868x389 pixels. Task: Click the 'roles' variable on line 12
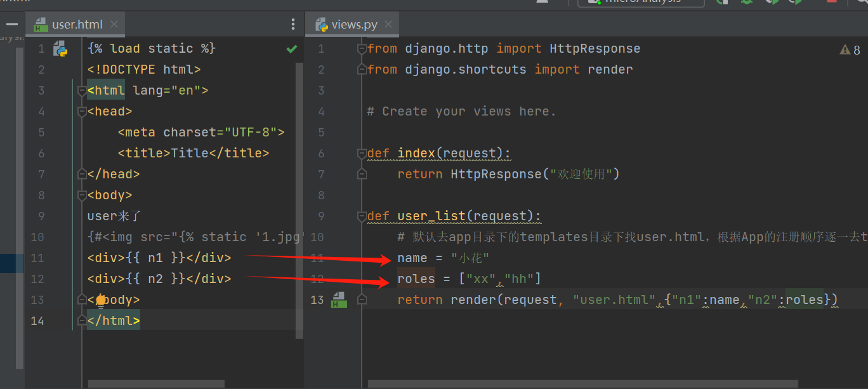(x=416, y=279)
